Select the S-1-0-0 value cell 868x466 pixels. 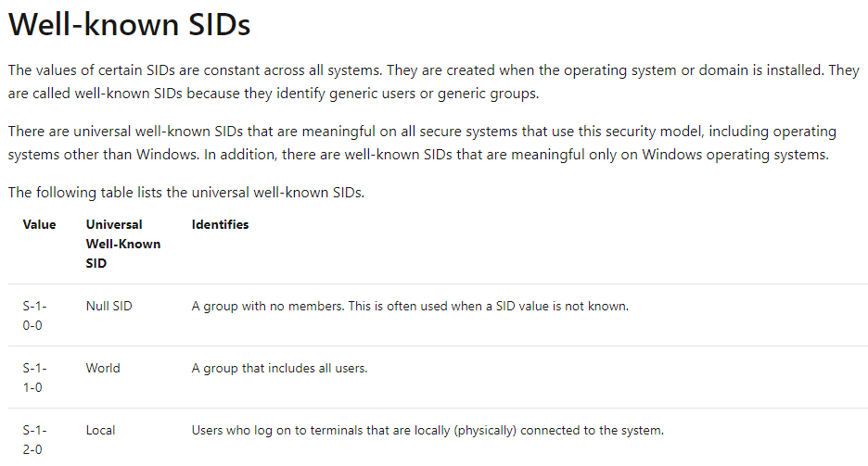[33, 315]
